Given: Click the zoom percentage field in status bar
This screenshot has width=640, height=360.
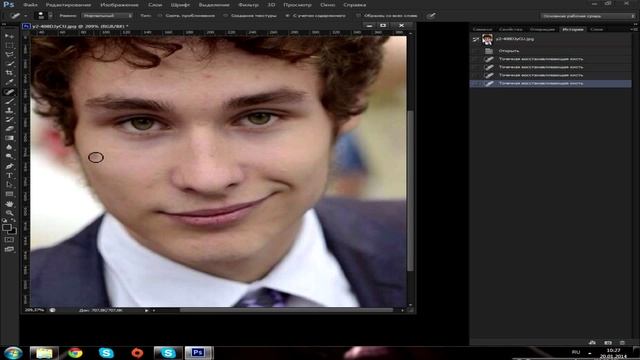Looking at the screenshot, I should coord(35,310).
